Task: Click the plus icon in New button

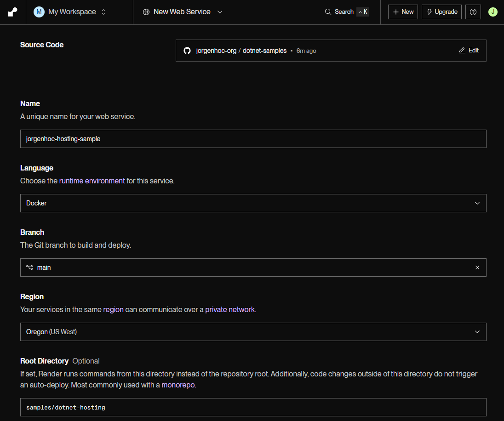Action: tap(395, 12)
